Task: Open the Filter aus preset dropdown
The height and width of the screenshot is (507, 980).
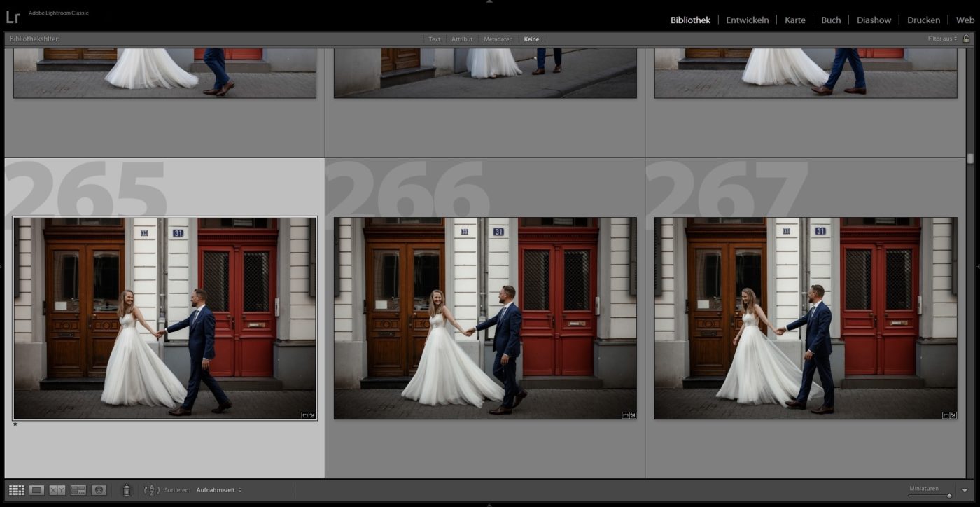Action: (x=942, y=39)
